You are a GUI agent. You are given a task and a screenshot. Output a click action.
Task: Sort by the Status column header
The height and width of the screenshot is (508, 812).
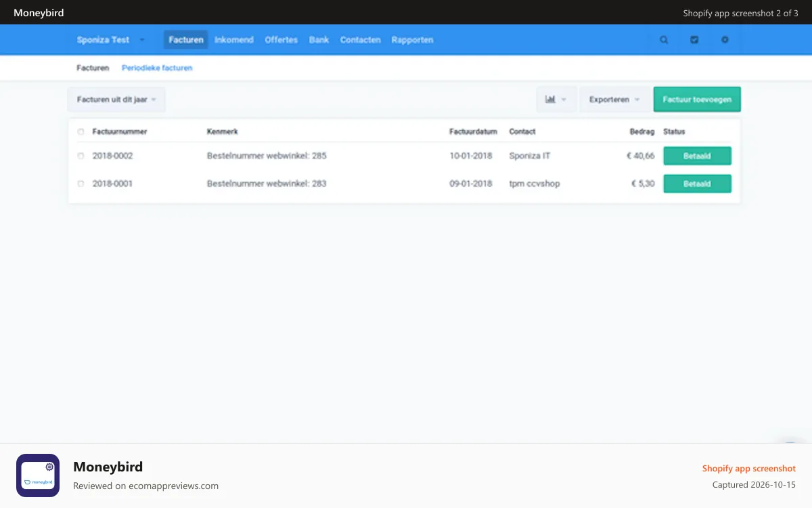tap(675, 132)
